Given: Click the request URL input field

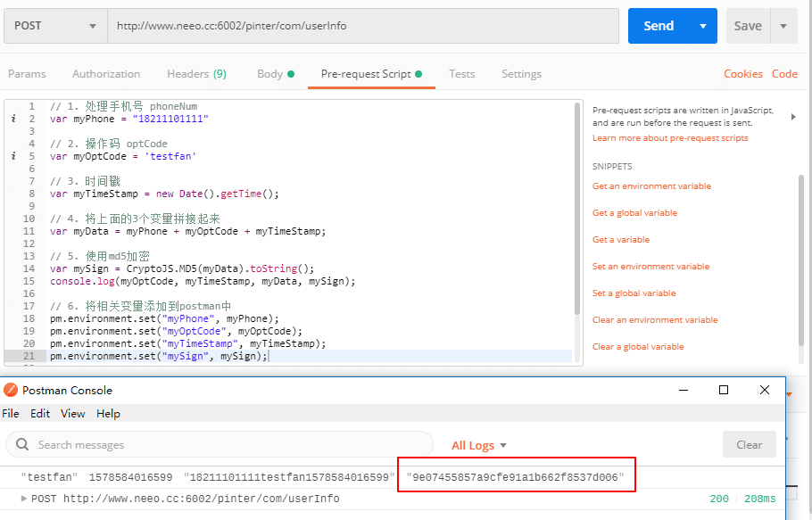Looking at the screenshot, I should tap(363, 26).
